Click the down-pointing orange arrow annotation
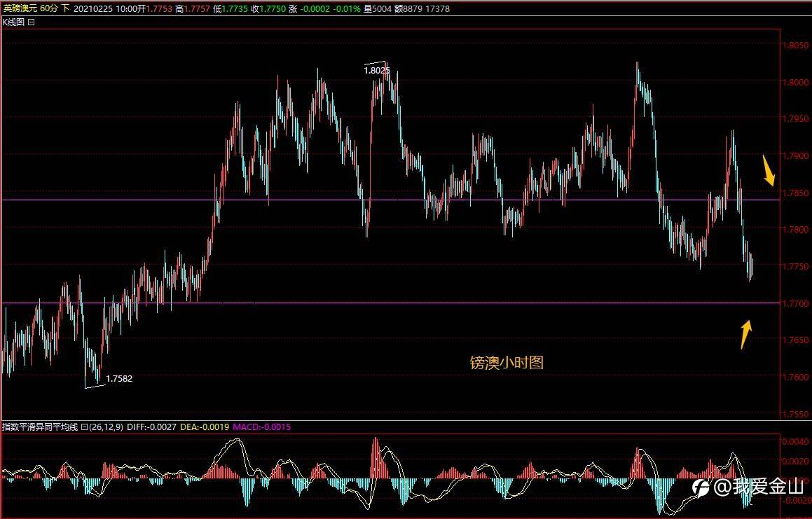Viewport: 812px width, 519px height. [769, 170]
